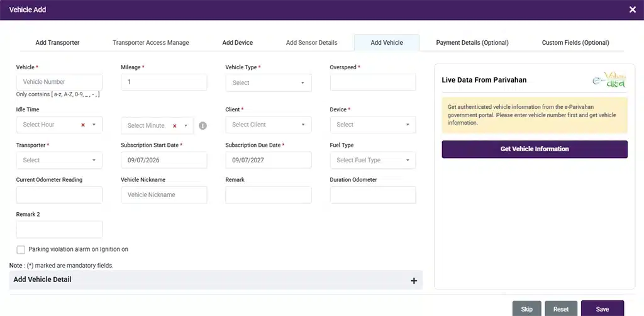Clear the Select Hour value with red x
644x316 pixels.
(x=83, y=125)
